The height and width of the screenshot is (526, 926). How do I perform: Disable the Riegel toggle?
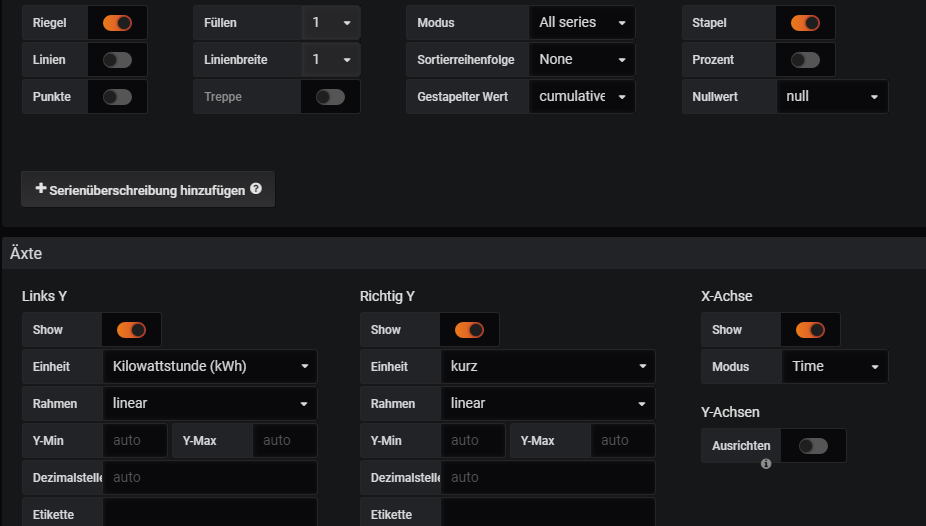117,23
